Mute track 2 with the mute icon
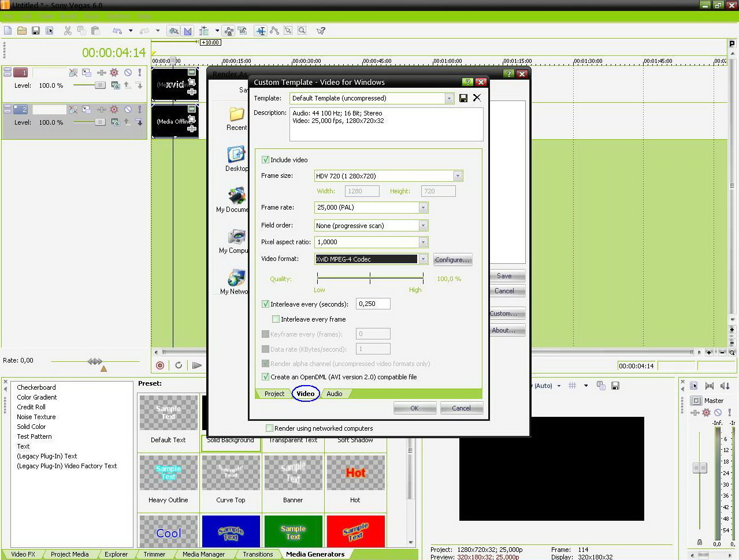739x560 pixels. coord(128,109)
